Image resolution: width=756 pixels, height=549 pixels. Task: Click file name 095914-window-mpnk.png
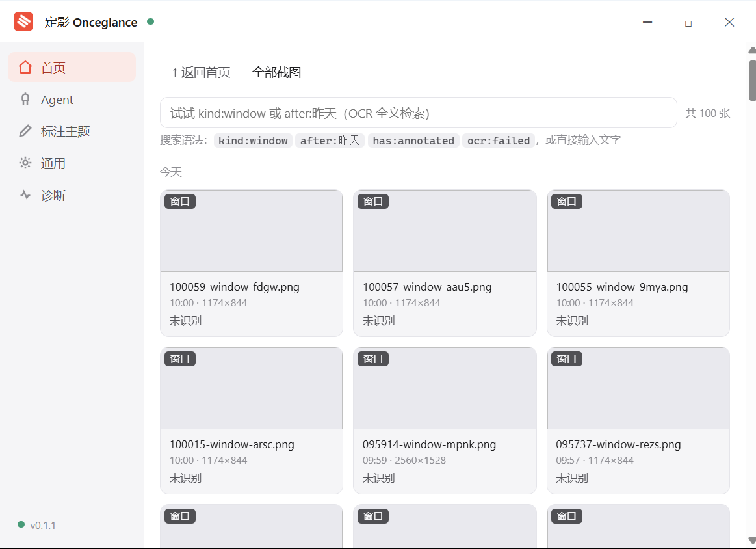tap(429, 444)
